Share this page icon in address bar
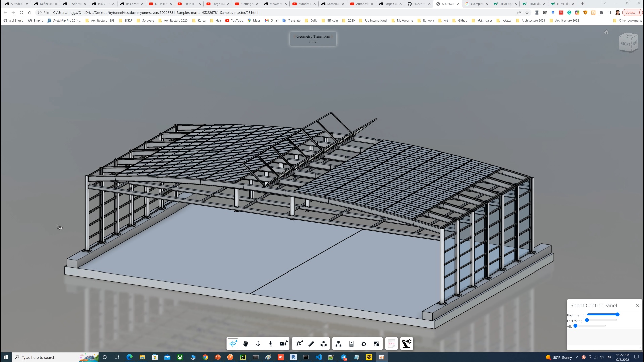 coord(519,13)
